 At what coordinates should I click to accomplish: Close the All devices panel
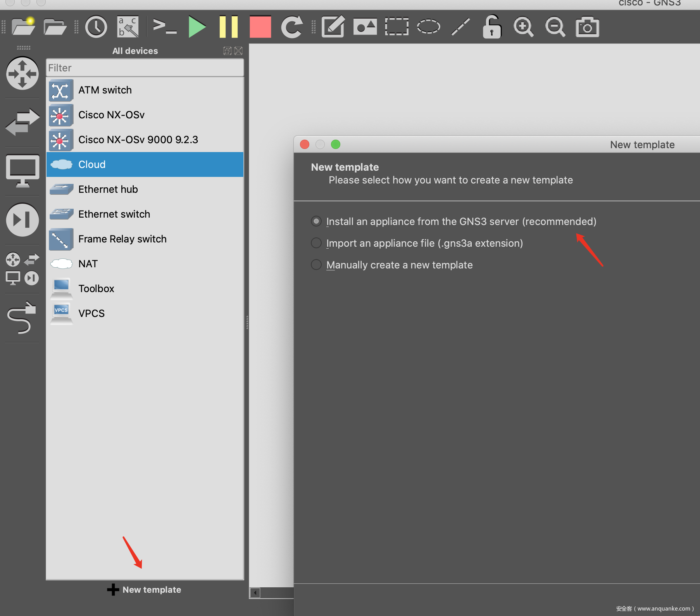point(238,51)
